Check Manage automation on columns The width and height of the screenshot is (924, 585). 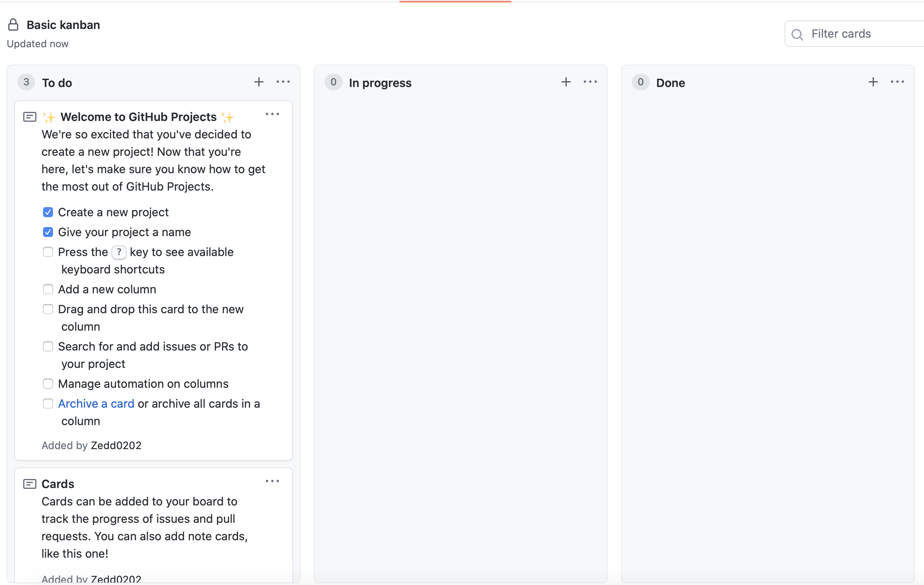tap(48, 384)
